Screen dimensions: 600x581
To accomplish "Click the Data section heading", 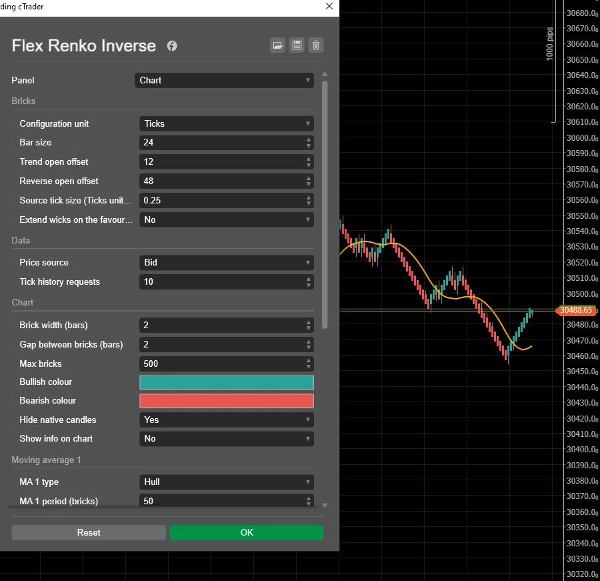I will (x=21, y=241).
